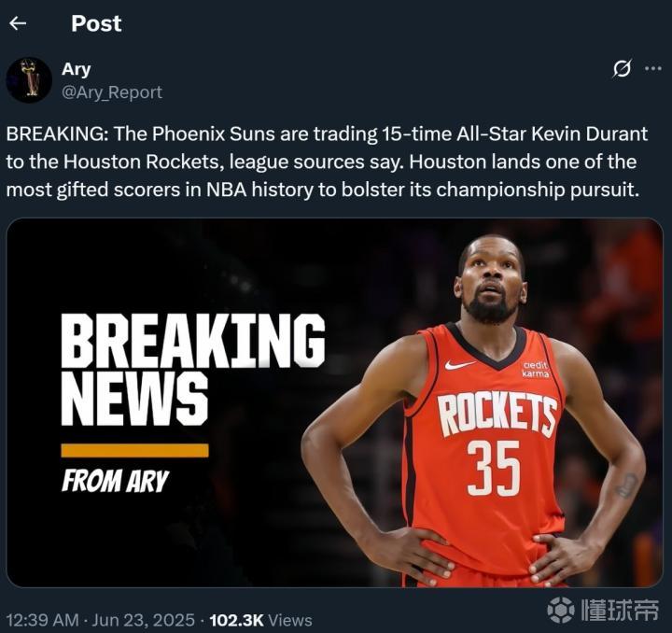Click the soccer-ball watermark logo icon

point(561,610)
